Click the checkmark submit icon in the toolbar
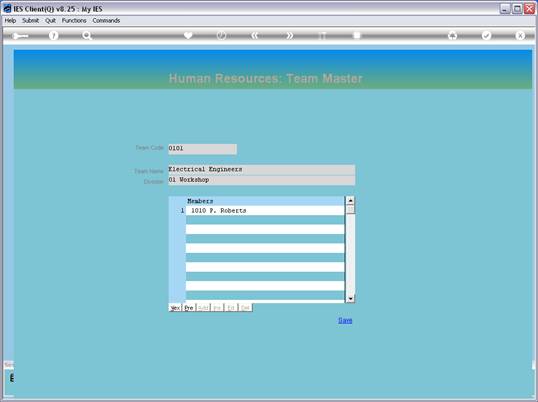This screenshot has height=402, width=538. click(x=486, y=35)
